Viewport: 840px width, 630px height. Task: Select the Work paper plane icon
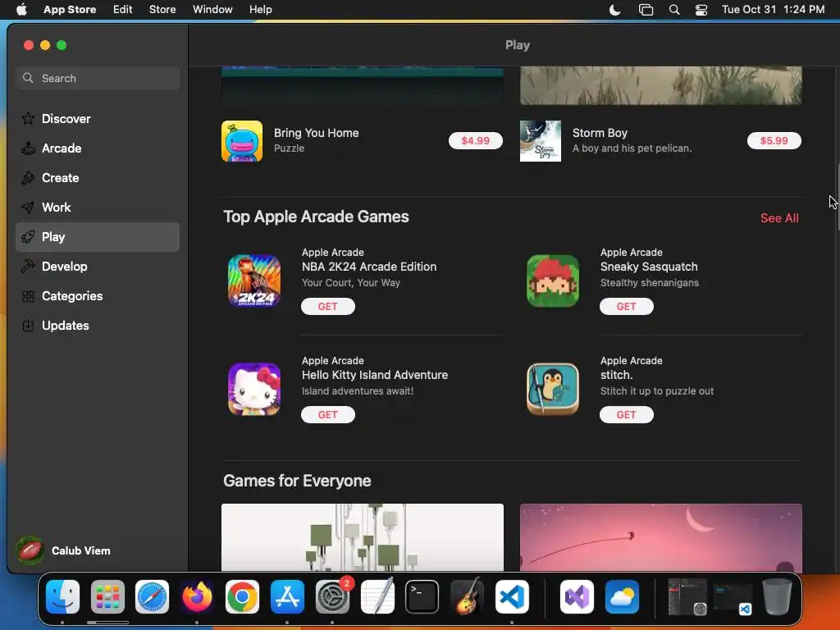[x=28, y=208]
